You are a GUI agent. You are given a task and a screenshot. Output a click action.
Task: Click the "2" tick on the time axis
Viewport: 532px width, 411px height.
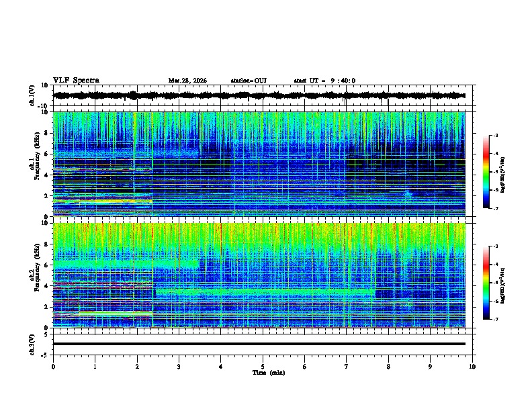coord(137,367)
